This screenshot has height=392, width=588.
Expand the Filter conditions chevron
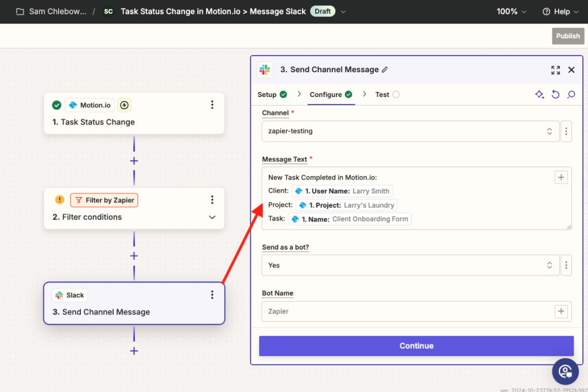click(212, 218)
